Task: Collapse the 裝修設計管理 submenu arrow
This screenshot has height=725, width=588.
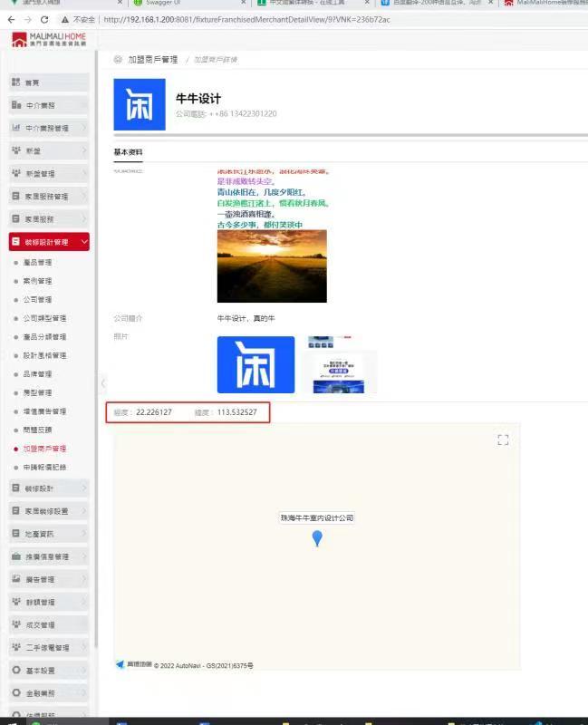Action: pos(83,241)
